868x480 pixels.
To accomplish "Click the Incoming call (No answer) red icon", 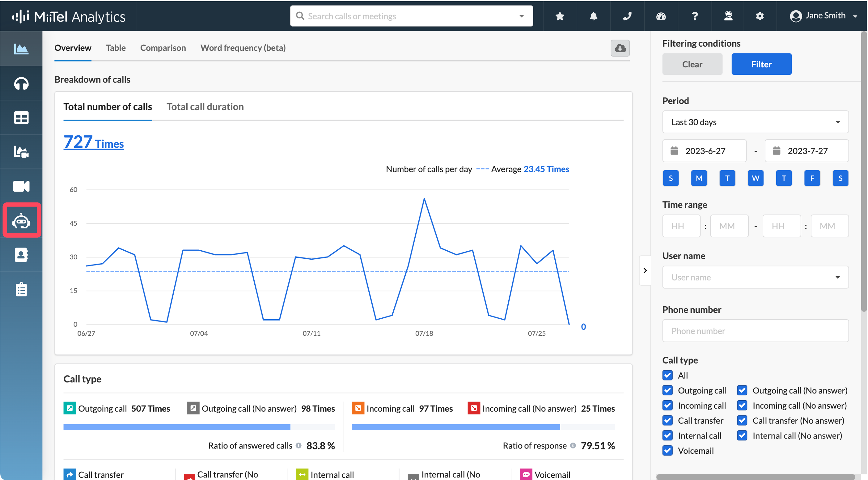I will click(474, 408).
